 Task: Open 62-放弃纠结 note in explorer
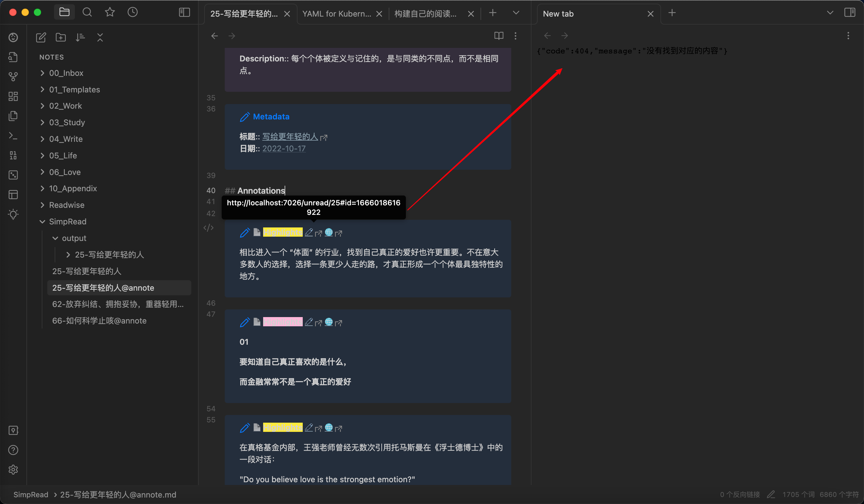coord(118,304)
